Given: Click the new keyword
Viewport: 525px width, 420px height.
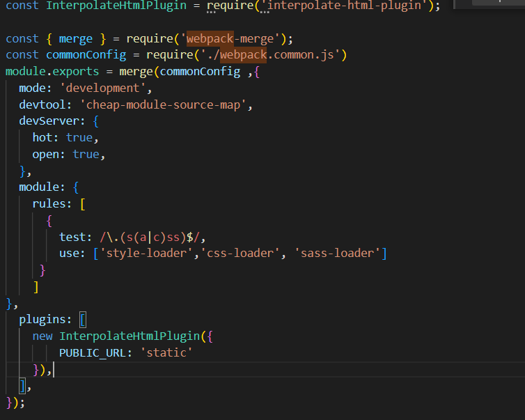Looking at the screenshot, I should click(x=42, y=336).
